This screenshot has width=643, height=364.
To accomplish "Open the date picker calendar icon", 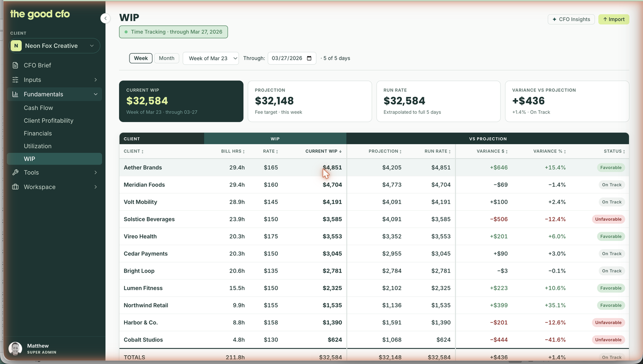I will click(309, 58).
